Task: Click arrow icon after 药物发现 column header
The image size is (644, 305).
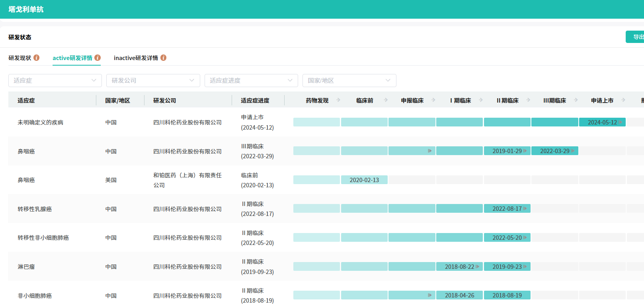Action: click(338, 100)
